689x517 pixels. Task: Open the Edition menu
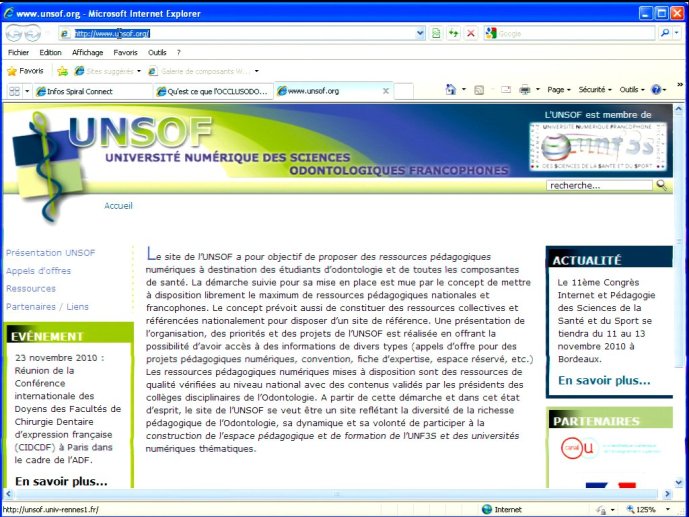tap(51, 52)
